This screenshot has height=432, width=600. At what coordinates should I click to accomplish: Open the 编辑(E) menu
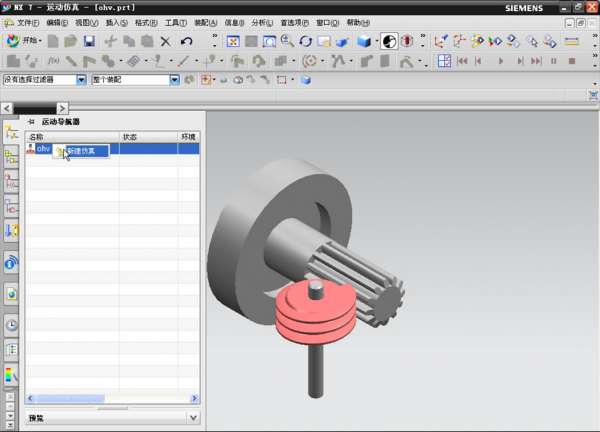tap(57, 23)
